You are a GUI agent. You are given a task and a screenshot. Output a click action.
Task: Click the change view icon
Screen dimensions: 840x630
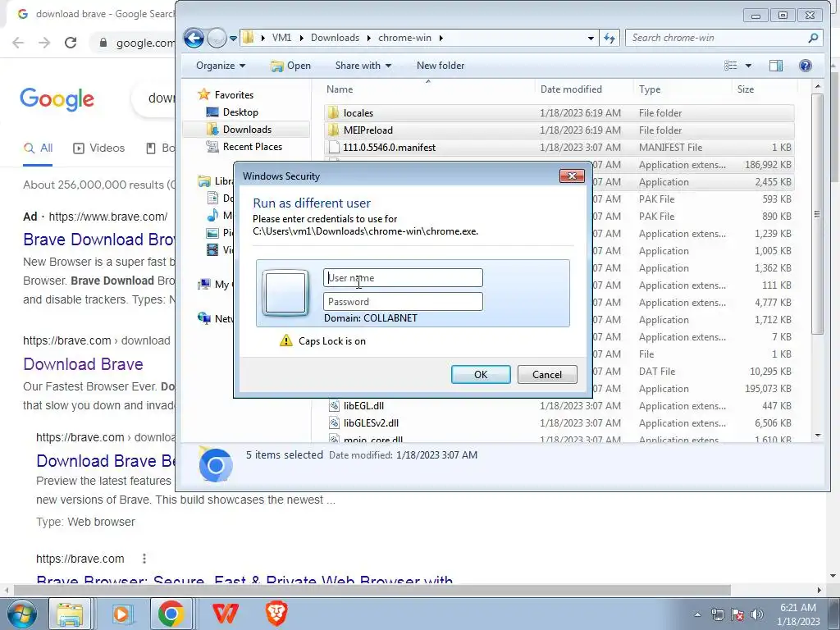(x=731, y=66)
